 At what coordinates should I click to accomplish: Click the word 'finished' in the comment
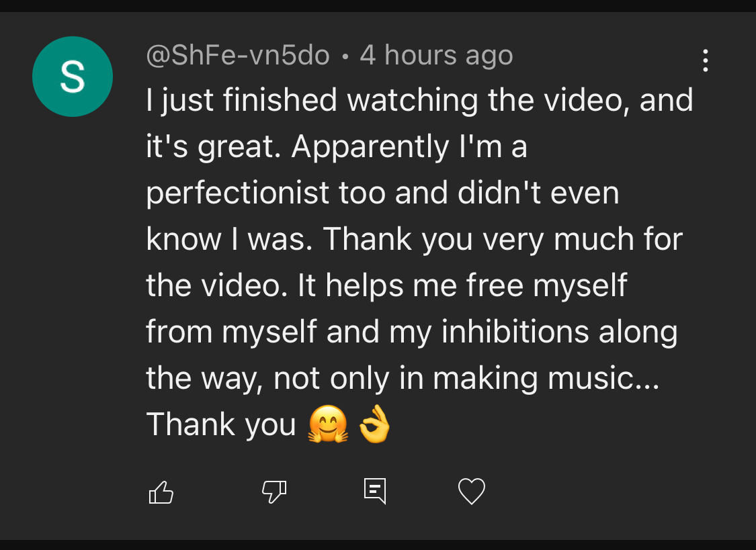[x=280, y=101]
